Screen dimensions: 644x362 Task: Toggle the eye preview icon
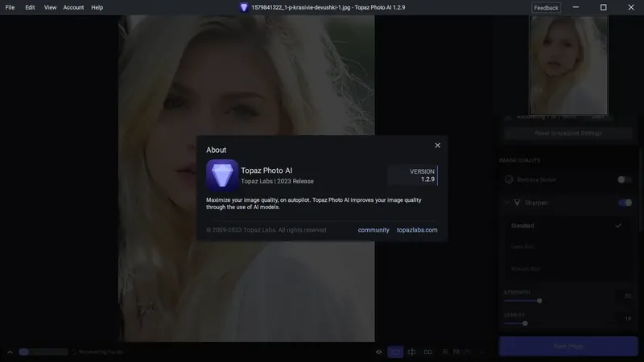[x=378, y=352]
